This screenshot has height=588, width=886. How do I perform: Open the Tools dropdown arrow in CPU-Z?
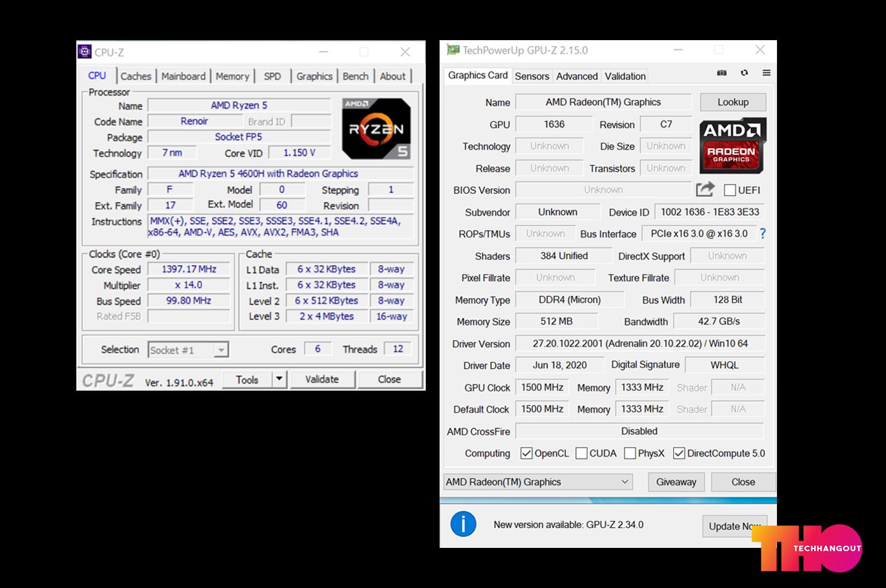pos(279,379)
